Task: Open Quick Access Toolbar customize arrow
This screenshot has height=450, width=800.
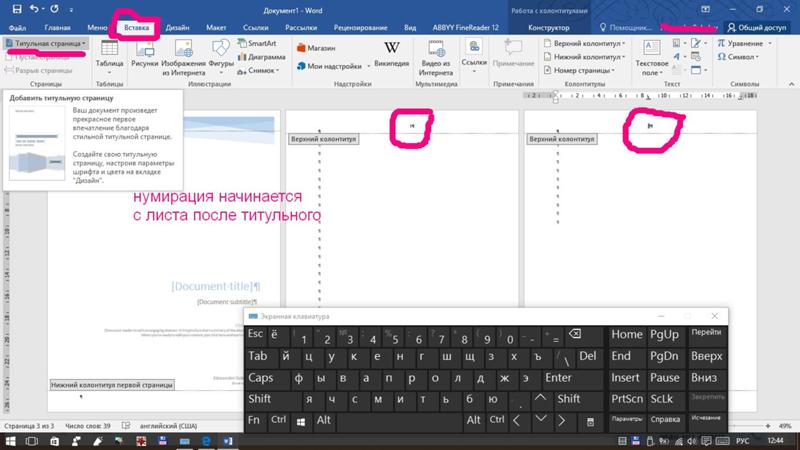Action: (x=71, y=10)
